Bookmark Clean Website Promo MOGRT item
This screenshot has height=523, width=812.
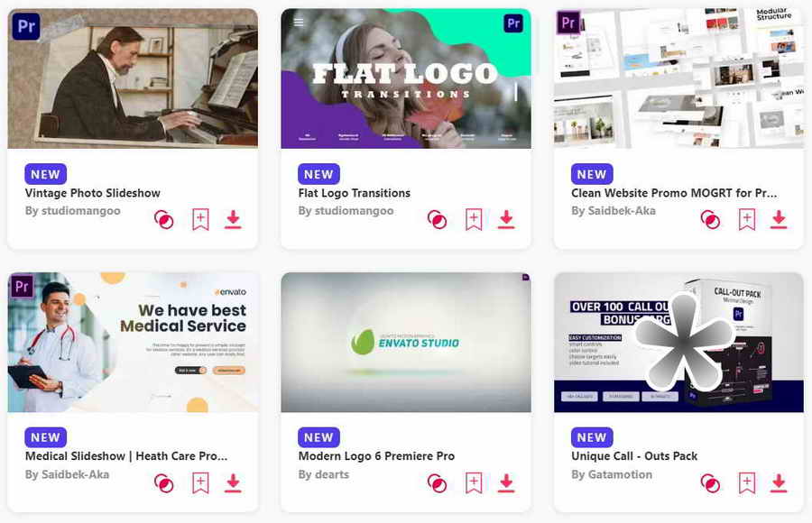tap(747, 219)
